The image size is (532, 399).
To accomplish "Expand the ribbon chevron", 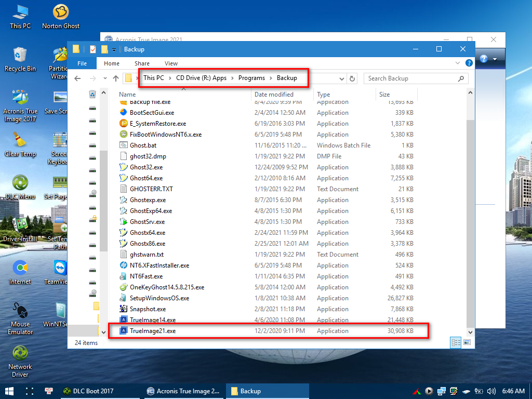I will coord(457,63).
